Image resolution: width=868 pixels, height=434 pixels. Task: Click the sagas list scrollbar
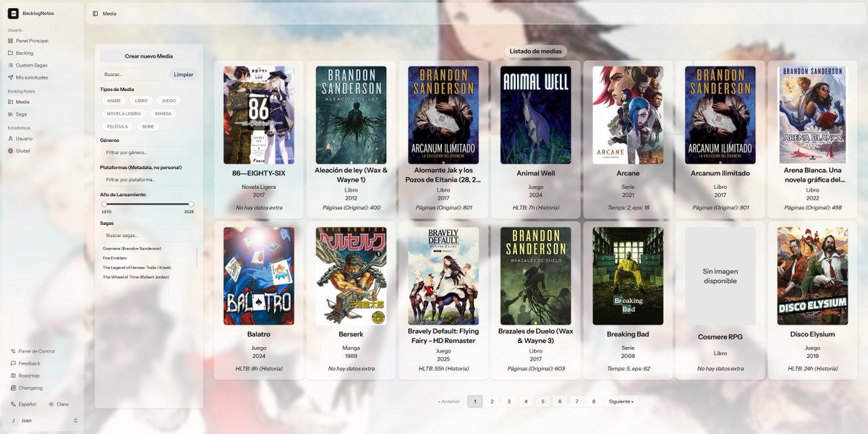(197, 258)
